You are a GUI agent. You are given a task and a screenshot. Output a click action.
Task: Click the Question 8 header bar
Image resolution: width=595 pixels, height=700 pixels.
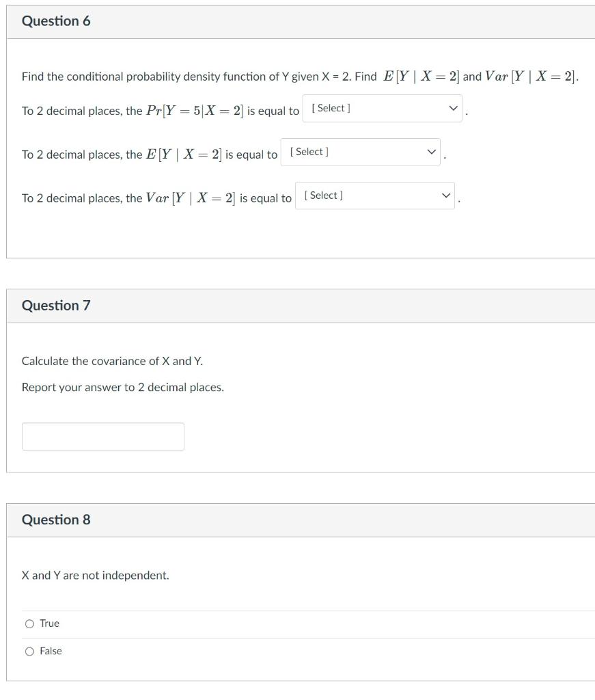coord(297,519)
